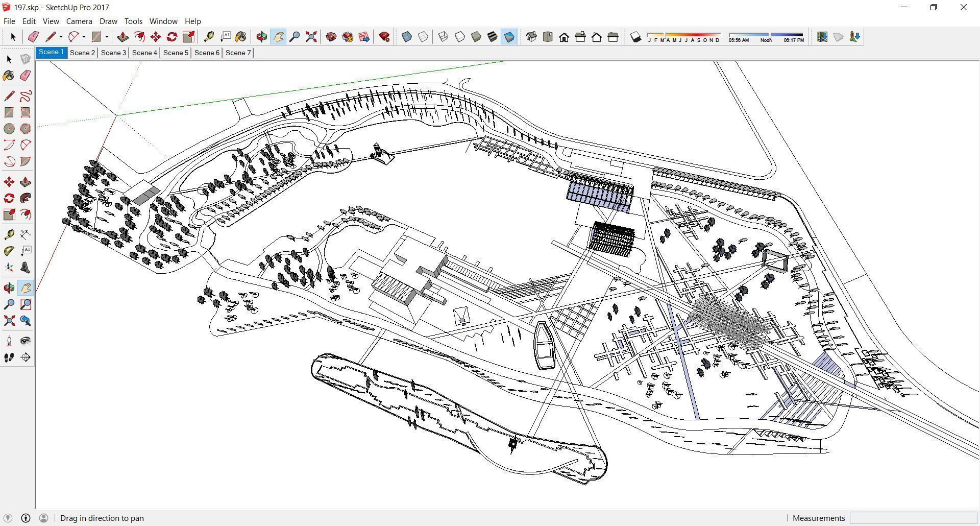Toggle Back Edges face style
The image size is (980, 526).
tap(423, 37)
